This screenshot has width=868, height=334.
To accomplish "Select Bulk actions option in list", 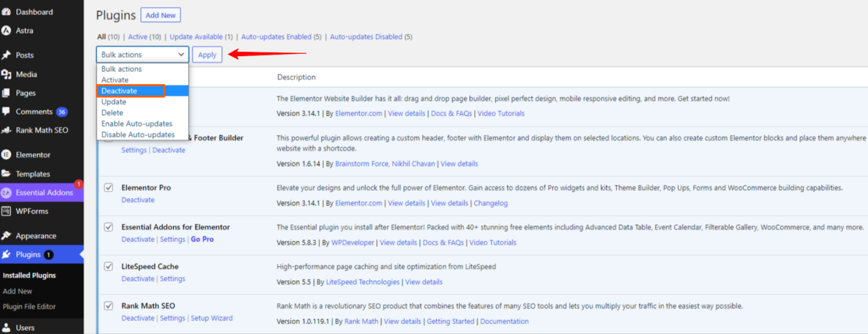I will [142, 69].
